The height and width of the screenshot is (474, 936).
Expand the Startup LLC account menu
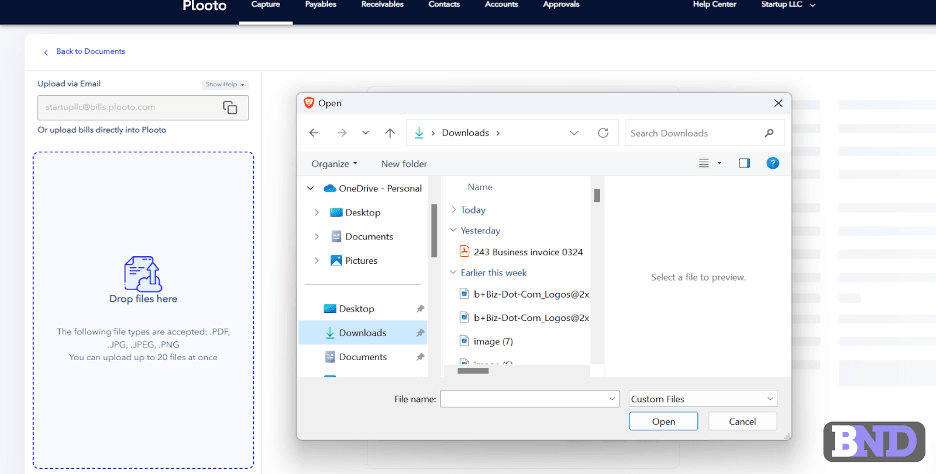[784, 5]
